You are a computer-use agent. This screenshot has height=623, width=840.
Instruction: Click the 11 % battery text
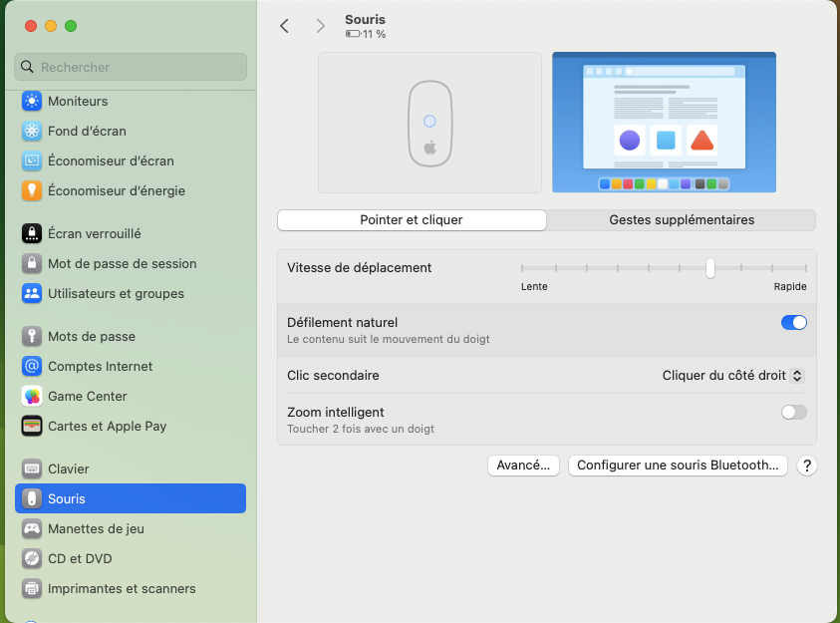pos(374,34)
